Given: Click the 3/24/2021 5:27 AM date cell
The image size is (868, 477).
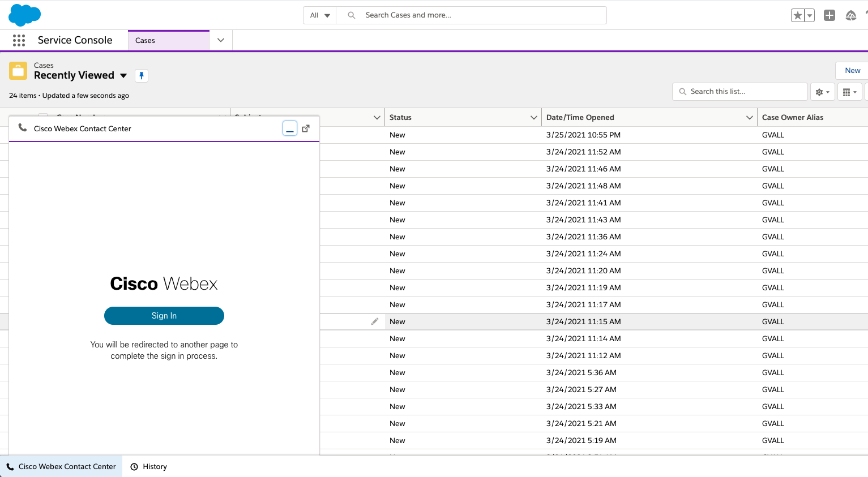Looking at the screenshot, I should pos(581,390).
